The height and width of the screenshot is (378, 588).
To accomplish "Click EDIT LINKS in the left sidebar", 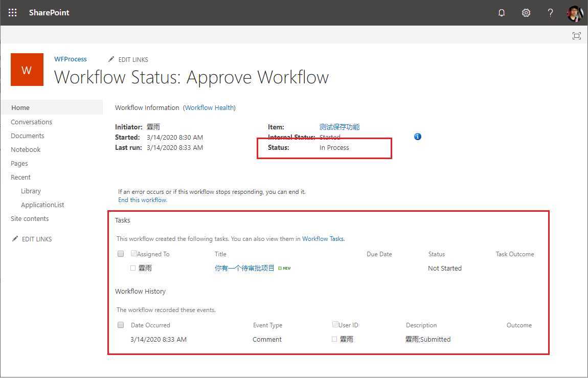I will 37,239.
